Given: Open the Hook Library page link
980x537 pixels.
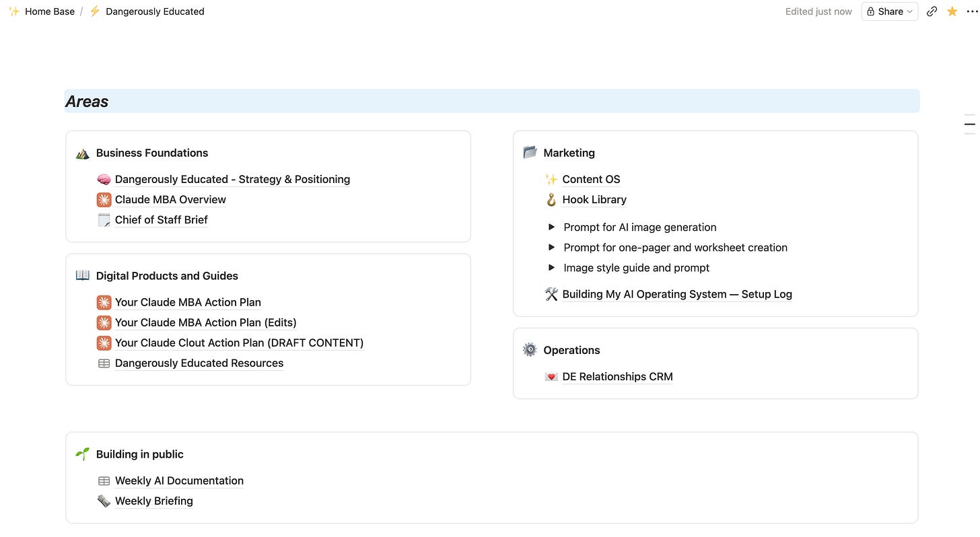Looking at the screenshot, I should pos(594,200).
